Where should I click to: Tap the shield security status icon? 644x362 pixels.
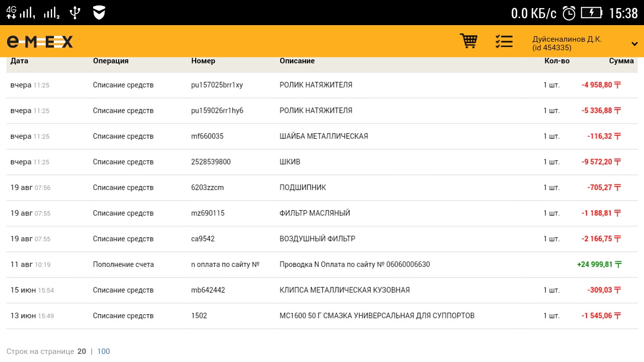(99, 13)
